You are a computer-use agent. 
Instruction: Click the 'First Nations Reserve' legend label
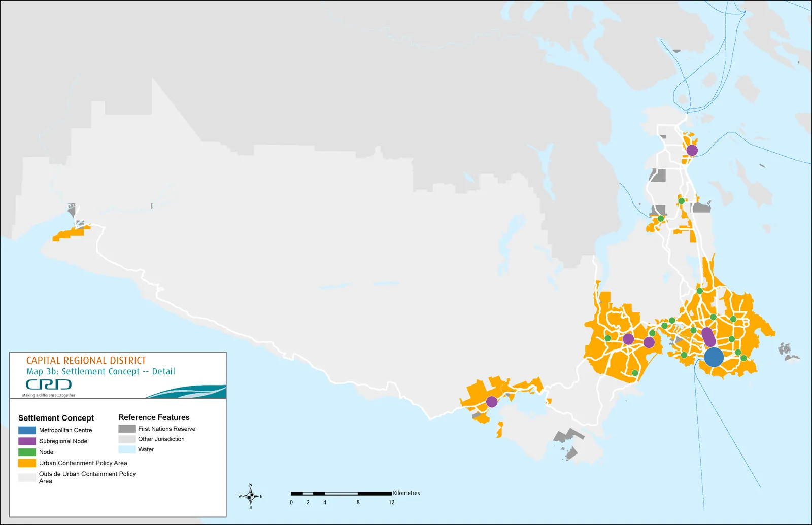(166, 429)
